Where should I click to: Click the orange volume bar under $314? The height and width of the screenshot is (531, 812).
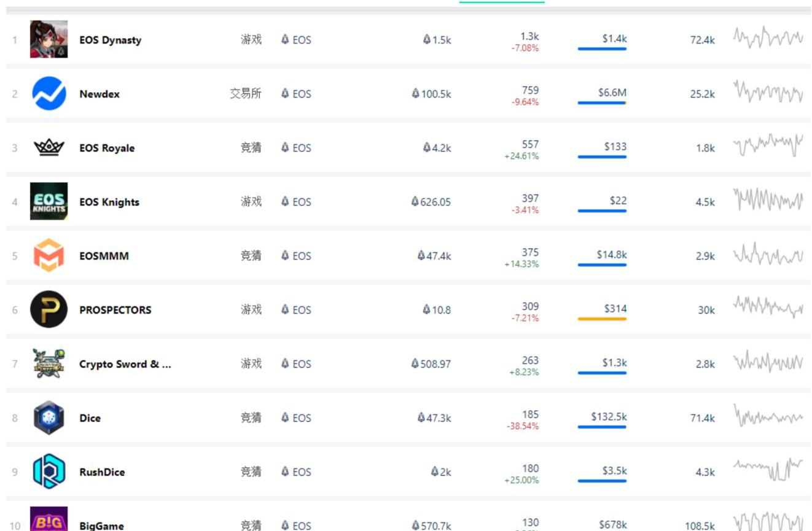point(602,319)
